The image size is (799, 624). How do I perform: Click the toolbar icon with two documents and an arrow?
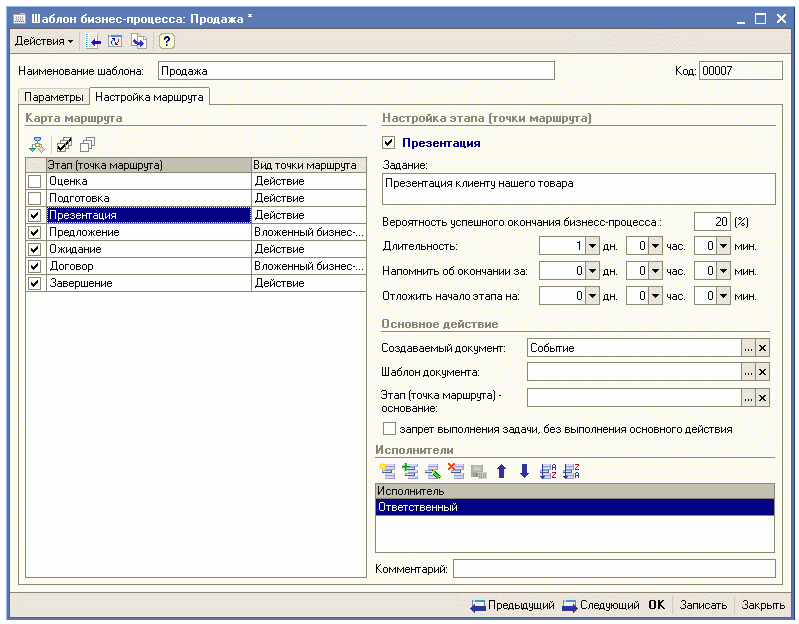point(139,41)
